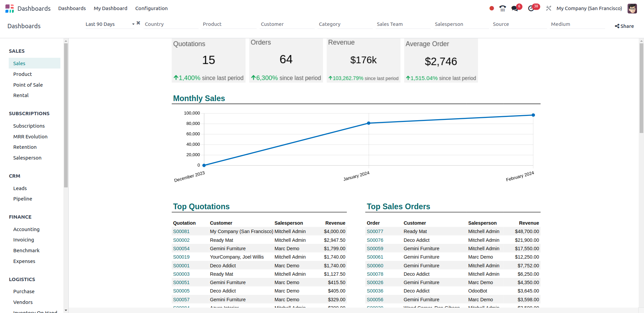
Task: Click the Monthly Sales chart title
Action: point(199,98)
